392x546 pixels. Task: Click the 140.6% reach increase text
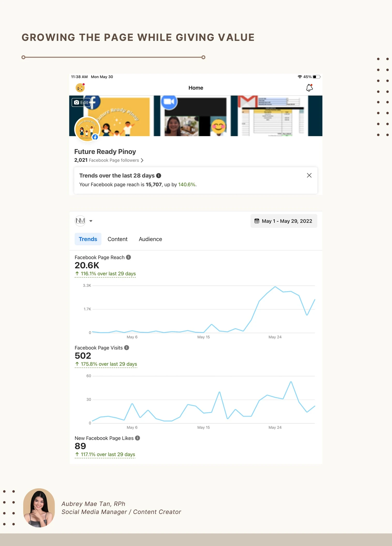coord(187,185)
